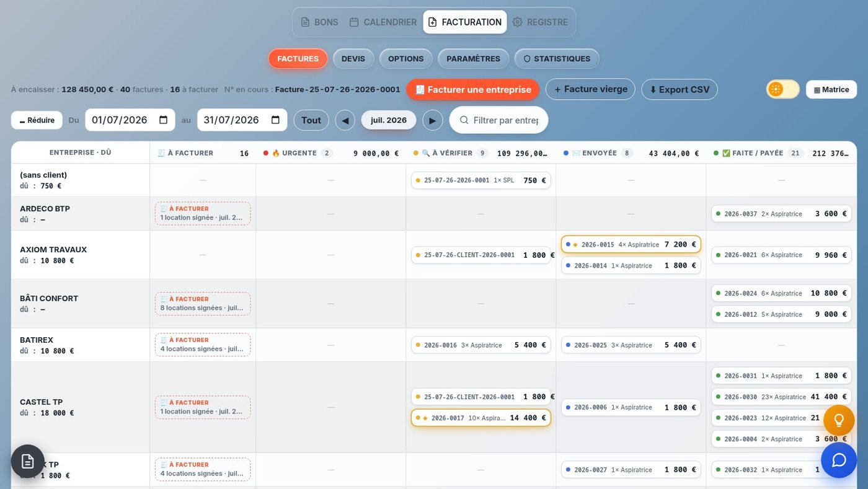Go to previous month arrow
The image size is (868, 489).
click(x=345, y=120)
